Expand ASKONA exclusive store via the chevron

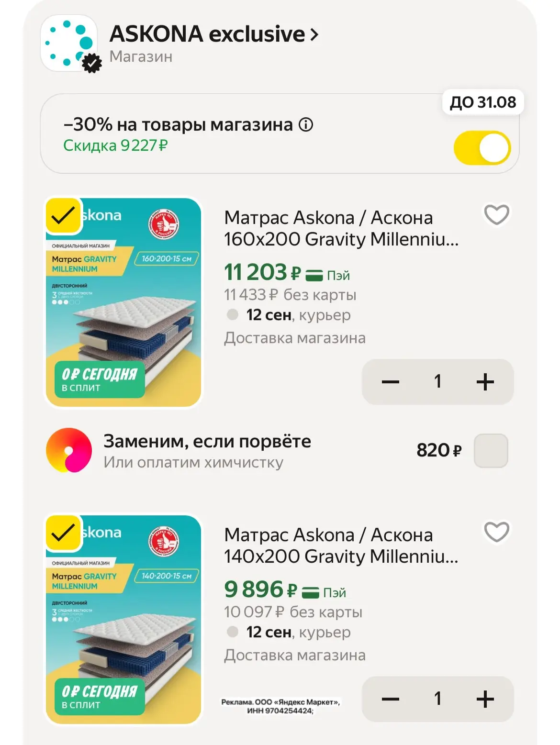[x=314, y=34]
